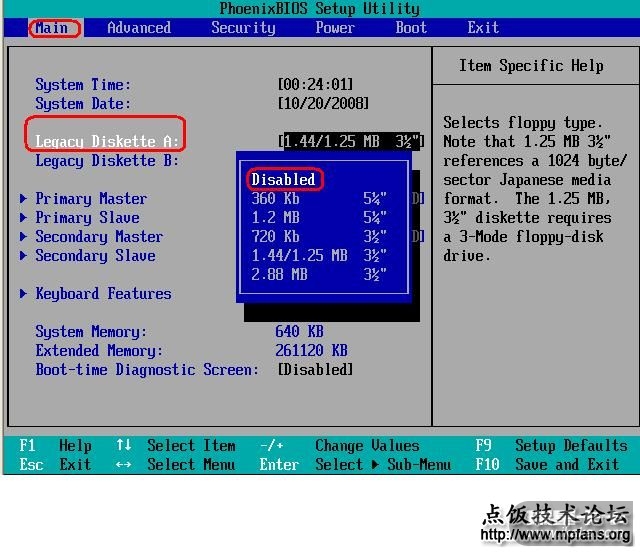This screenshot has height=552, width=640.
Task: Click the Enter Select Sub-Menu hint
Action: (x=355, y=465)
